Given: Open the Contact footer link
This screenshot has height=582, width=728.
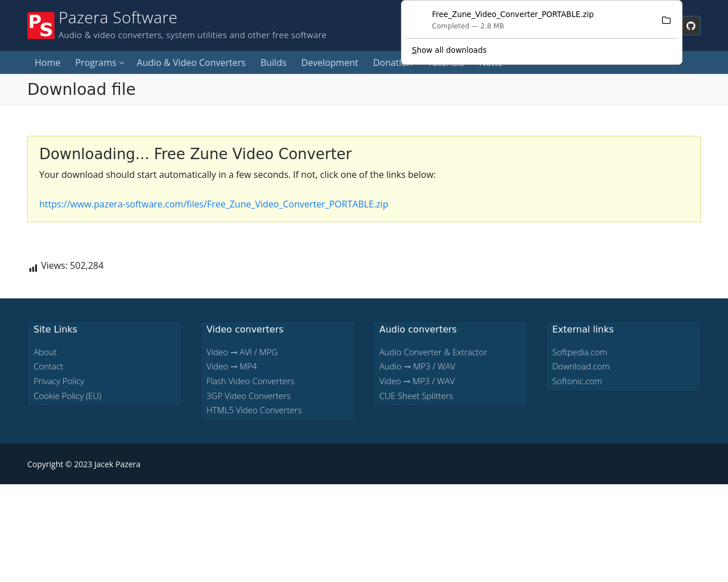Looking at the screenshot, I should (48, 367).
